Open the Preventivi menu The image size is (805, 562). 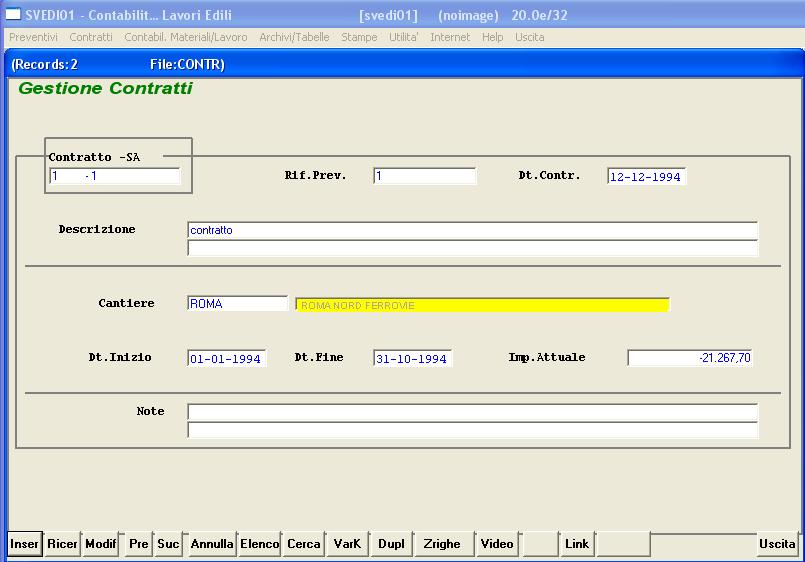33,37
